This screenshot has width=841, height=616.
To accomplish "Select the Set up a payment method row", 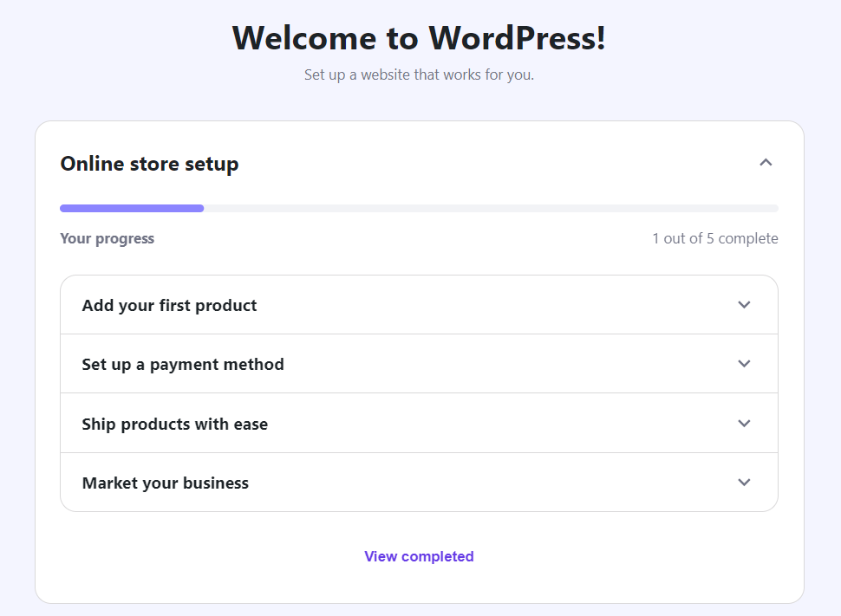I will pyautogui.click(x=419, y=364).
